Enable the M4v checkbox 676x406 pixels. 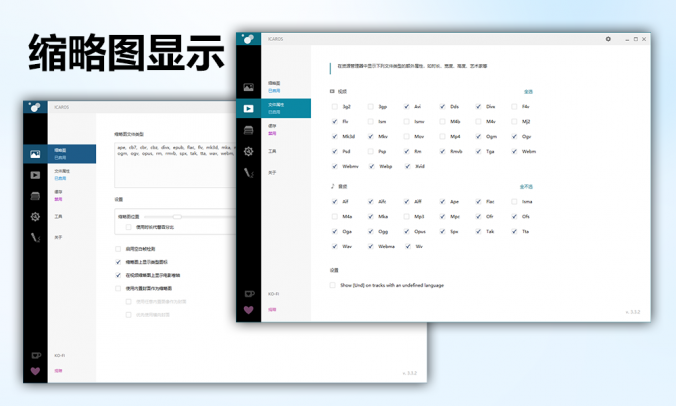click(478, 122)
